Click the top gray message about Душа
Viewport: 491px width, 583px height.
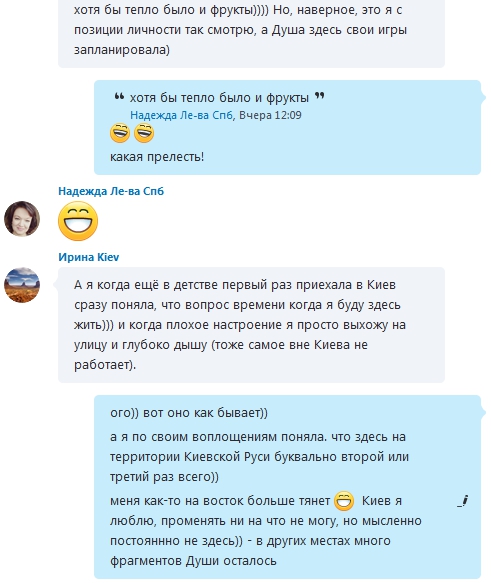point(251,30)
